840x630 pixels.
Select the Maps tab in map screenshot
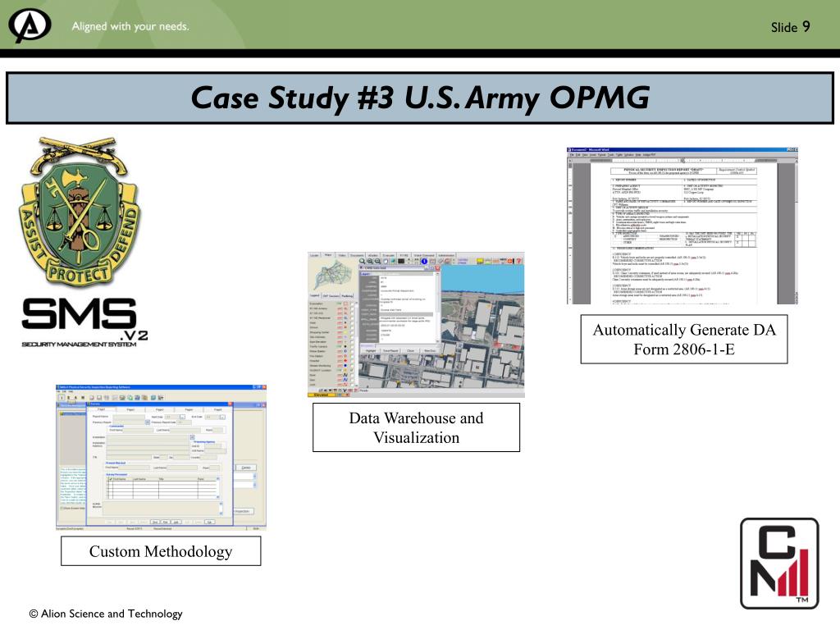[328, 255]
